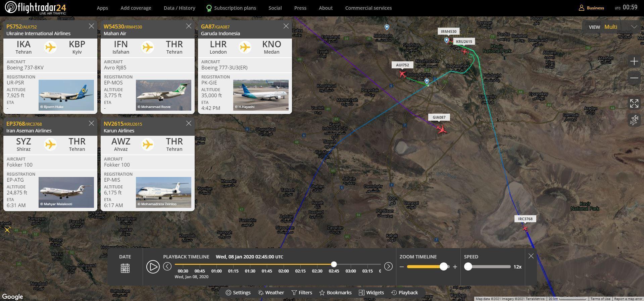Open the Bookmarks toolbar option
Image resolution: width=644 pixels, height=301 pixels.
pyautogui.click(x=335, y=293)
